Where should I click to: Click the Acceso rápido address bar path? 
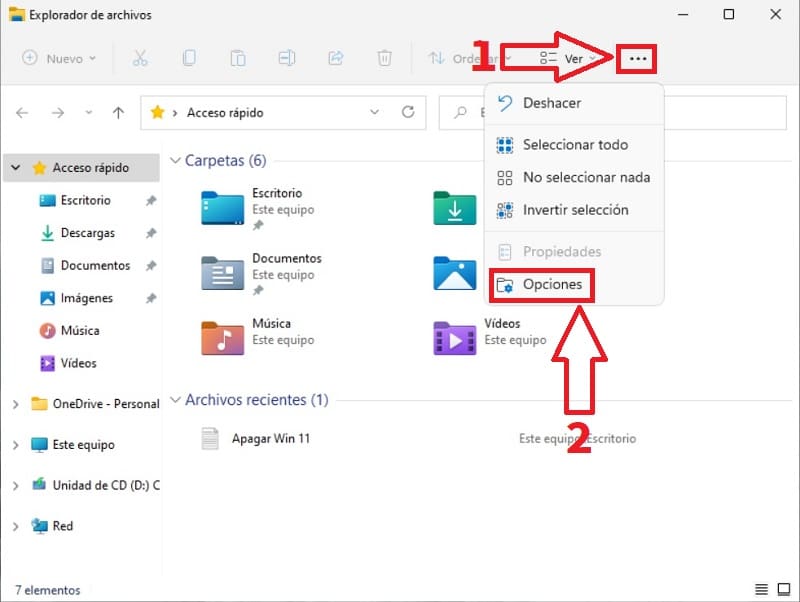[225, 113]
